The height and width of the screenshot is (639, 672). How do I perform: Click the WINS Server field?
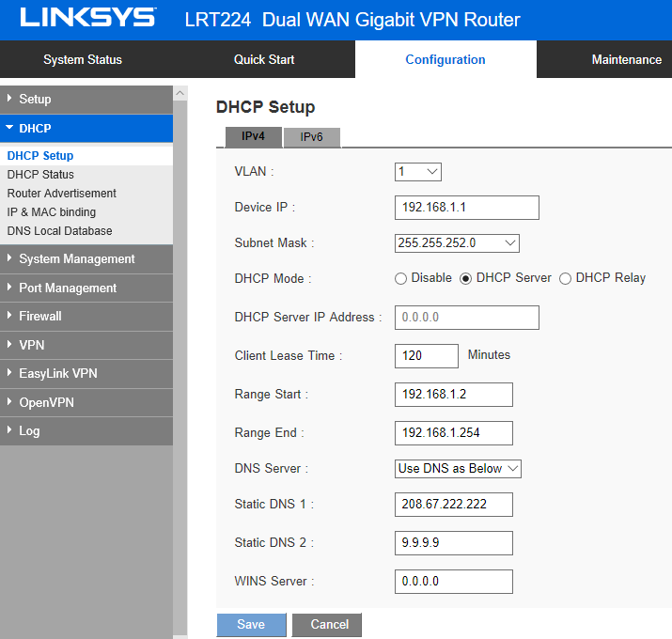tap(453, 582)
